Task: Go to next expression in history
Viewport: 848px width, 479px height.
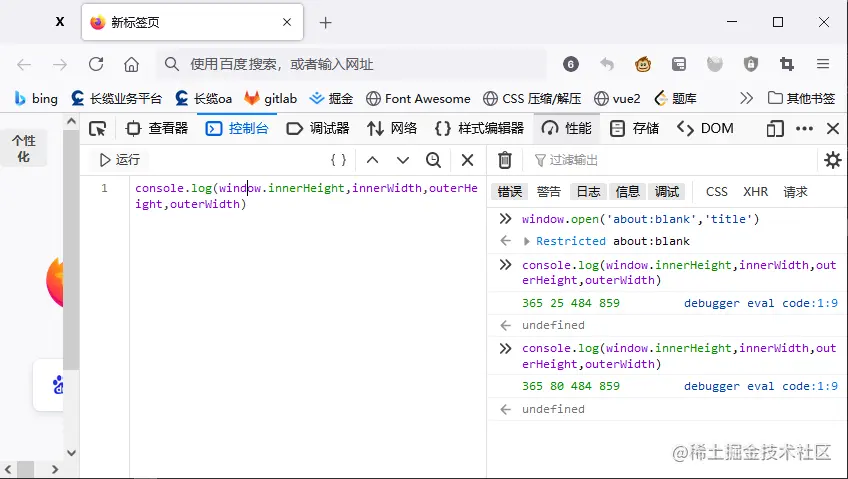Action: pos(402,160)
